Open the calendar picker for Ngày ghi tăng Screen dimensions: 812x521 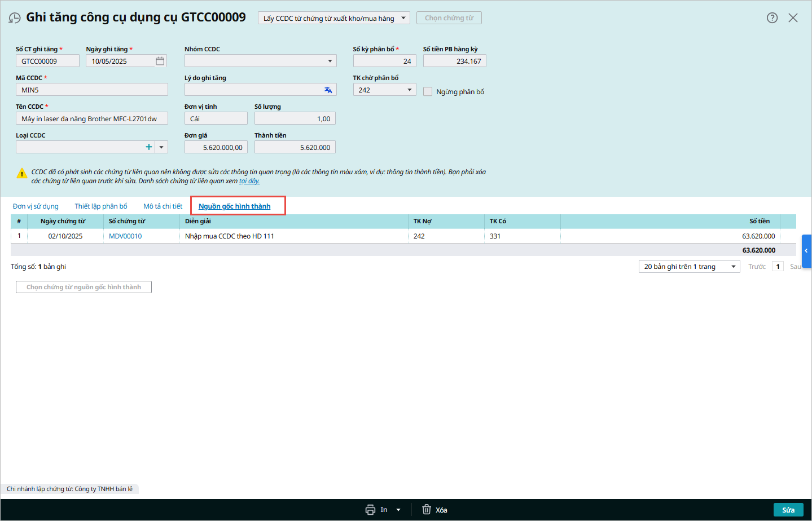[x=160, y=61]
